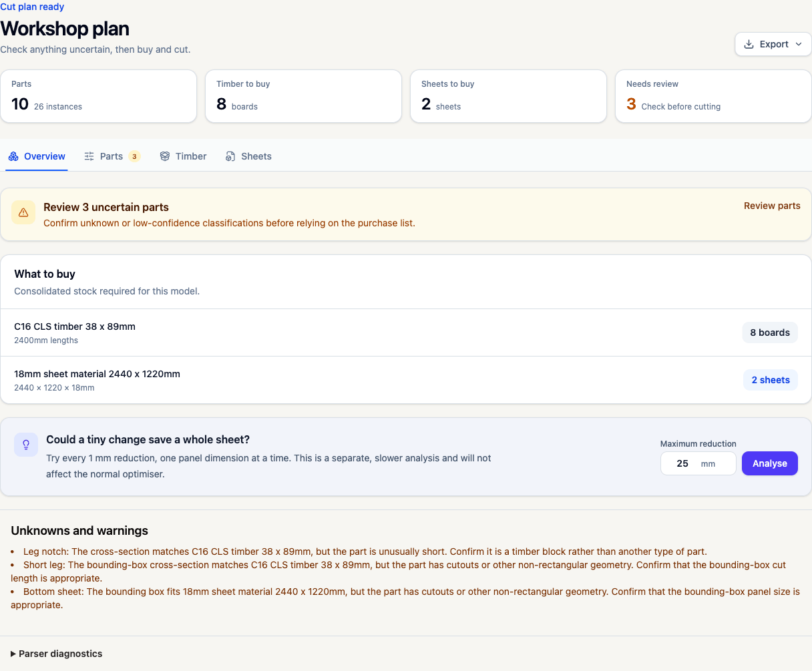Viewport: 812px width, 671px height.
Task: Click the 2 sheets badge
Action: click(771, 380)
